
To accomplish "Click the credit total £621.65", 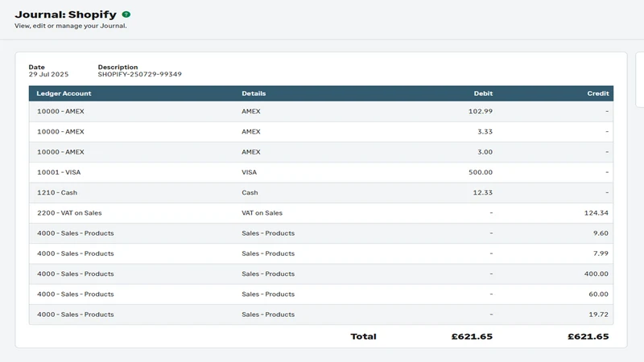I will pyautogui.click(x=588, y=336).
